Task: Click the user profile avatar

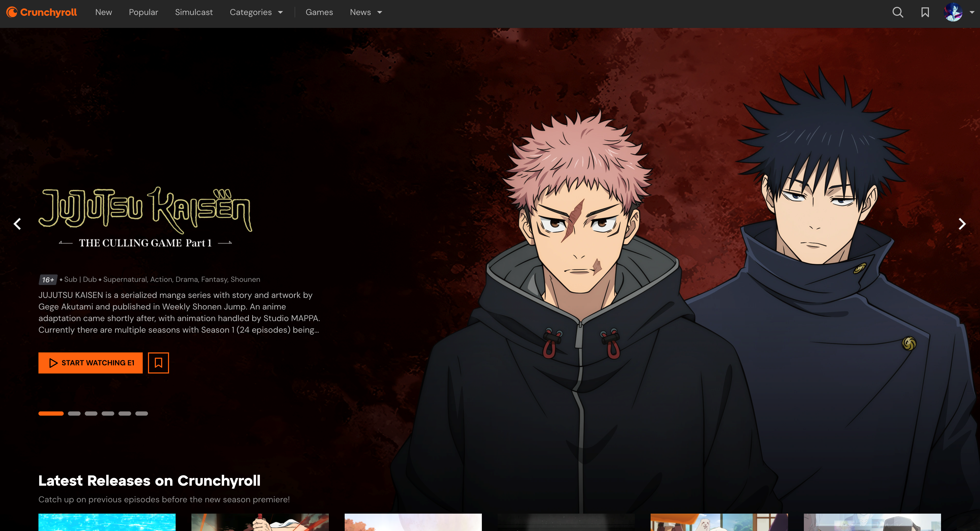Action: point(953,13)
